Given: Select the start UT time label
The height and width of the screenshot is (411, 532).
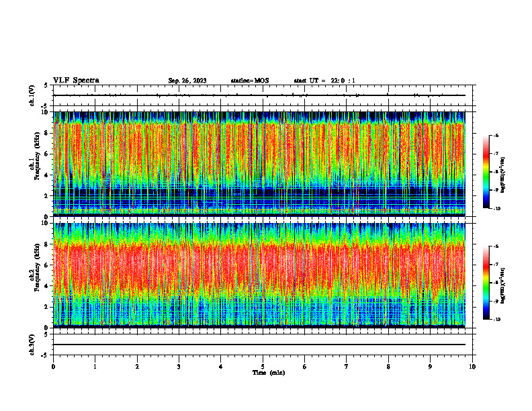Looking at the screenshot, I should [x=324, y=81].
